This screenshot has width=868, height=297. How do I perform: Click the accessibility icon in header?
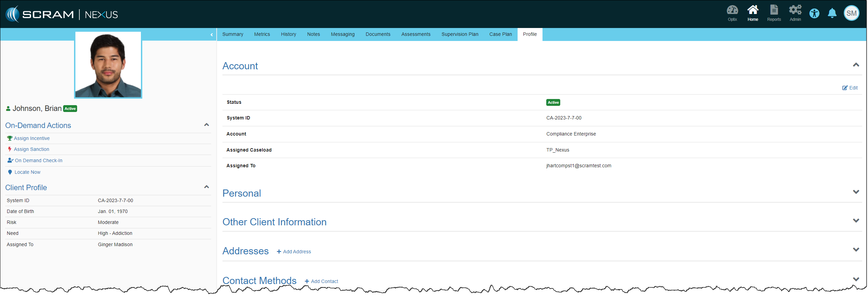click(x=814, y=14)
